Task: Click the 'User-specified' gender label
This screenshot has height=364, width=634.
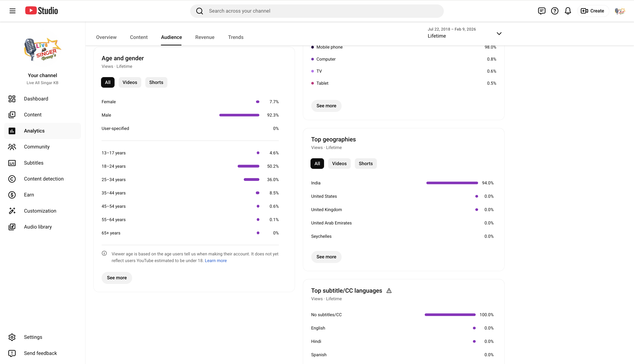Action: [x=115, y=128]
